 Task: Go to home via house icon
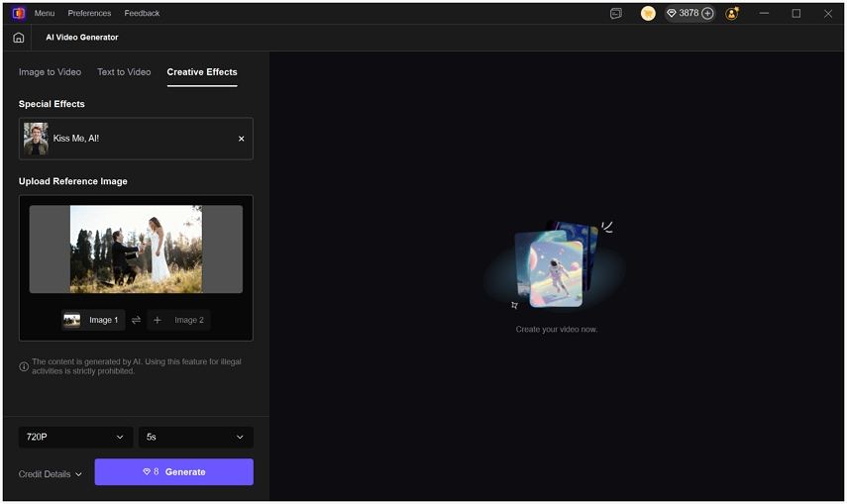click(x=19, y=38)
